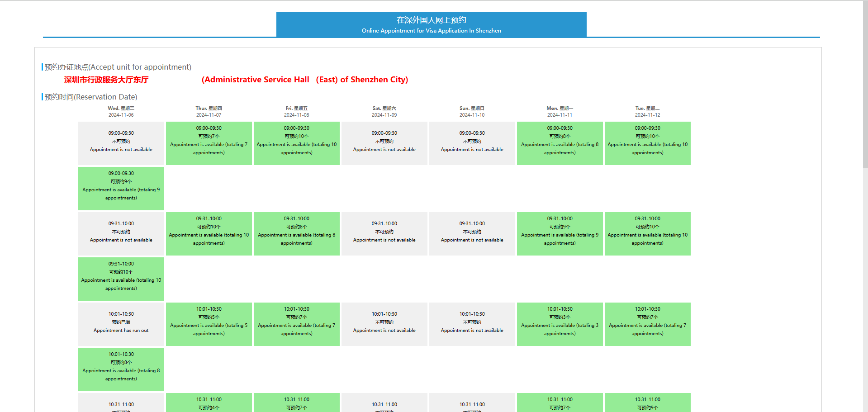Click the Online Appointment for Visa Application banner
Image resolution: width=868 pixels, height=412 pixels.
431,24
